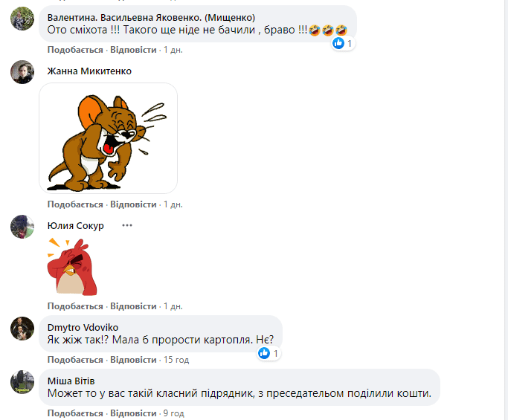Reply to Жанна Микитенко's comment via Відповісти

pyautogui.click(x=133, y=204)
